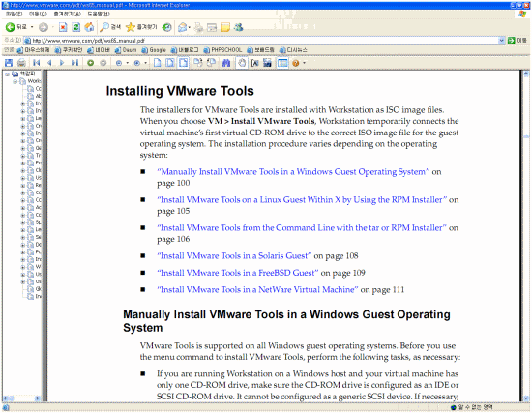Open 'Command Line with the tar or RPM Installer' link

pos(302,228)
